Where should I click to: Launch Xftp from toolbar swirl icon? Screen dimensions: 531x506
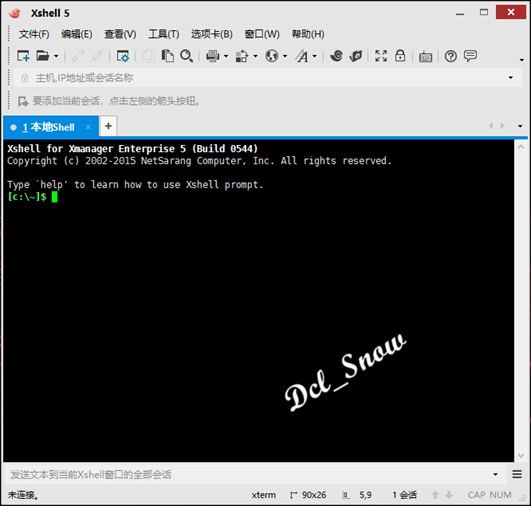click(337, 56)
